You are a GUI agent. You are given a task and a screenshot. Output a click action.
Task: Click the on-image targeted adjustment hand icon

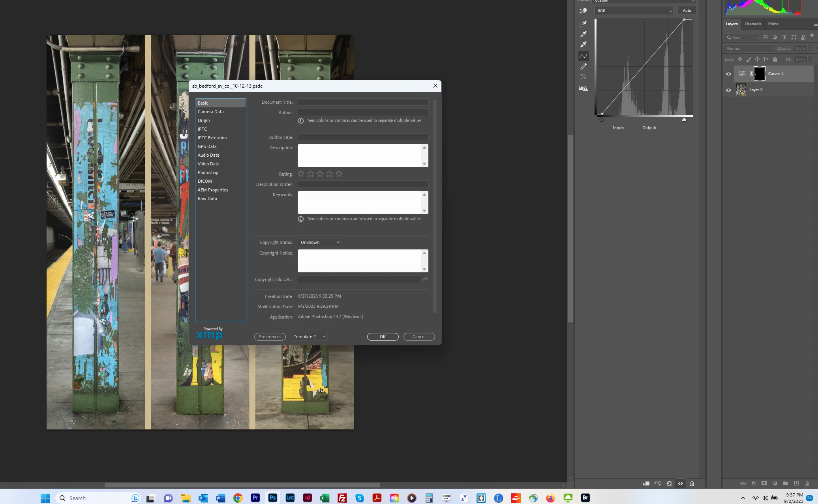point(583,11)
